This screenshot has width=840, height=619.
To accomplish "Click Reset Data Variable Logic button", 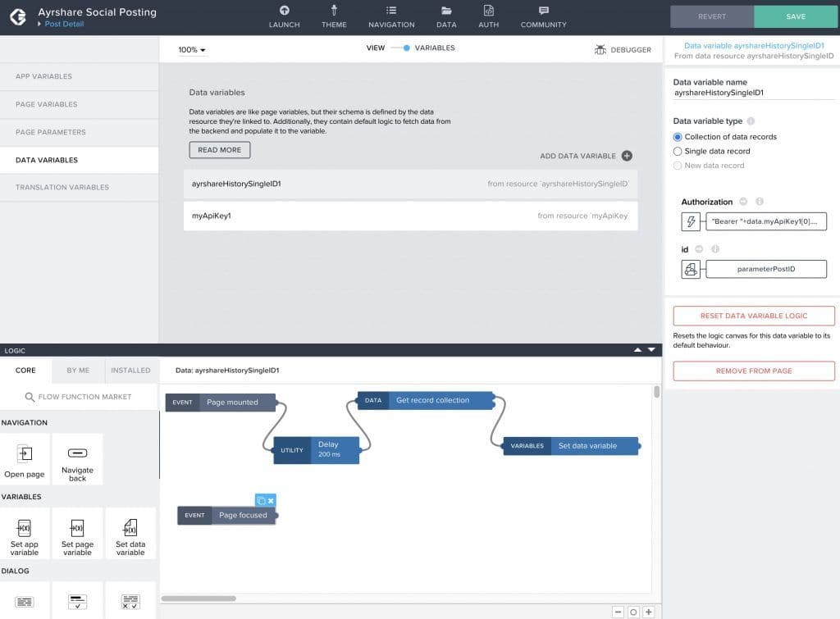I will pos(754,316).
